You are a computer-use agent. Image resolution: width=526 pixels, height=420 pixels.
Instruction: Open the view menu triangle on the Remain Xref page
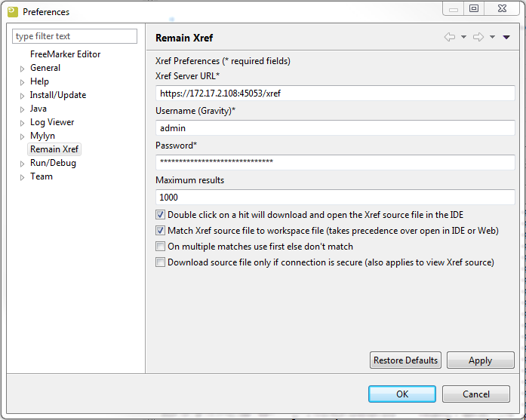pos(506,37)
